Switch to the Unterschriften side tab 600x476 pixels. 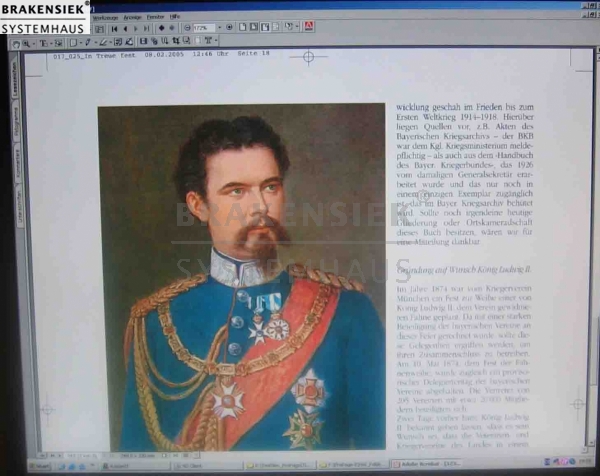19,205
